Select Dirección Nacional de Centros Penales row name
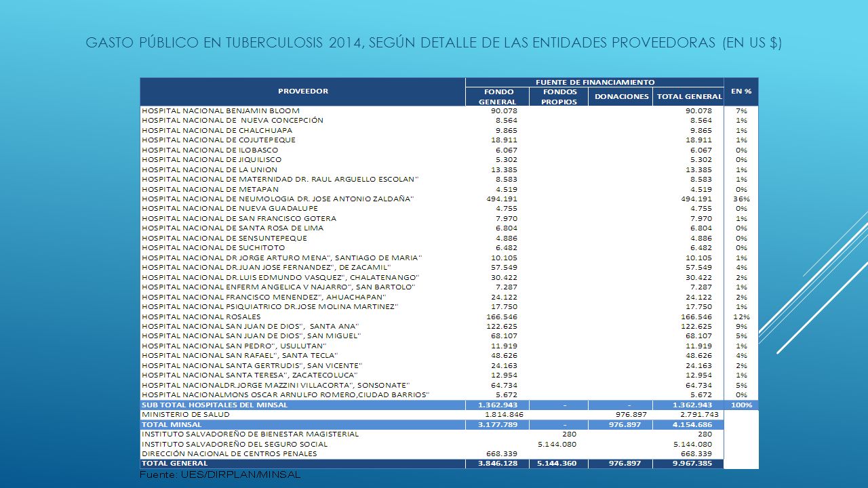This screenshot has width=868, height=488. click(229, 454)
